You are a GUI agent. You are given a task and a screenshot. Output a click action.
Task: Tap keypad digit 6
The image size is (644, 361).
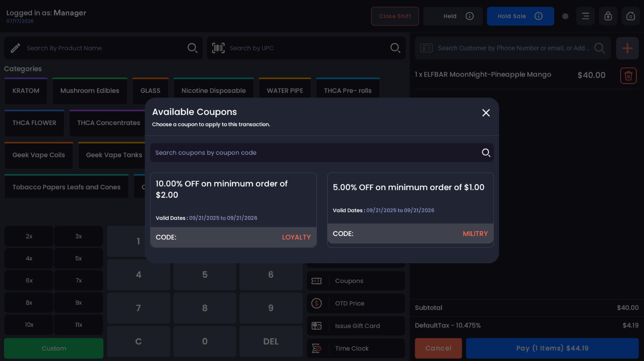(271, 275)
